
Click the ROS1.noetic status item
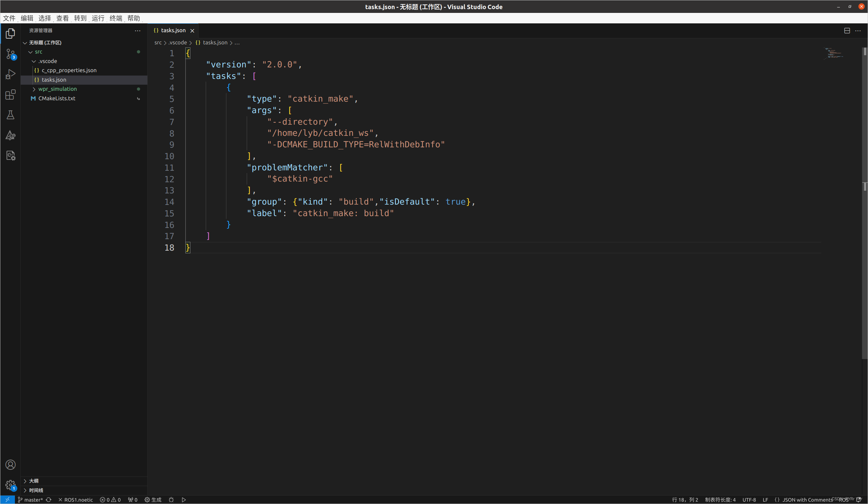(x=76, y=500)
